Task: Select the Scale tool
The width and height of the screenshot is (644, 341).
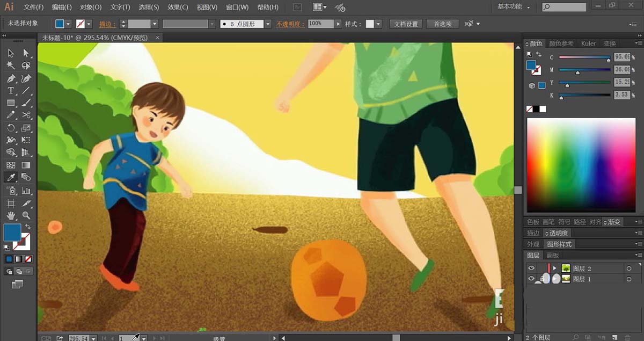Action: tap(26, 128)
